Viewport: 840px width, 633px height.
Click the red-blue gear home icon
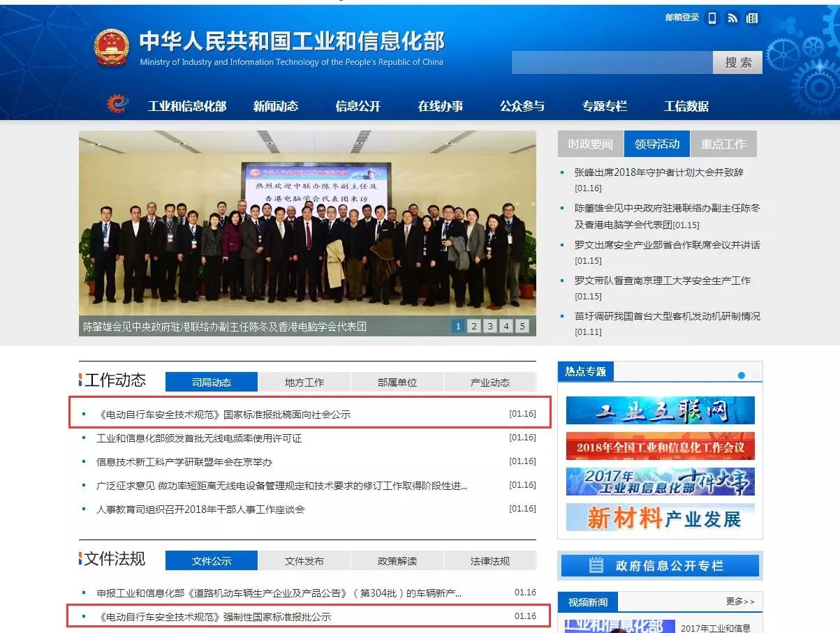click(x=118, y=105)
